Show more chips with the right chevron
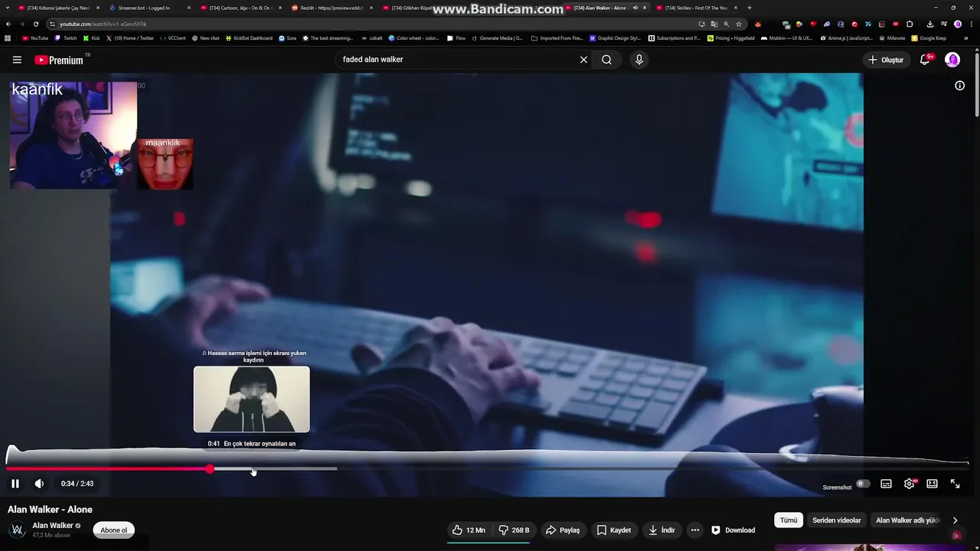Viewport: 980px width, 551px height. point(955,520)
